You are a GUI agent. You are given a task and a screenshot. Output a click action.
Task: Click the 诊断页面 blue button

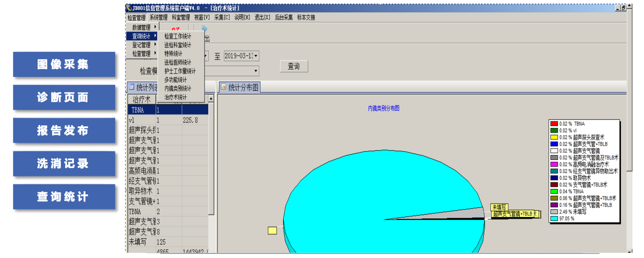(x=64, y=97)
